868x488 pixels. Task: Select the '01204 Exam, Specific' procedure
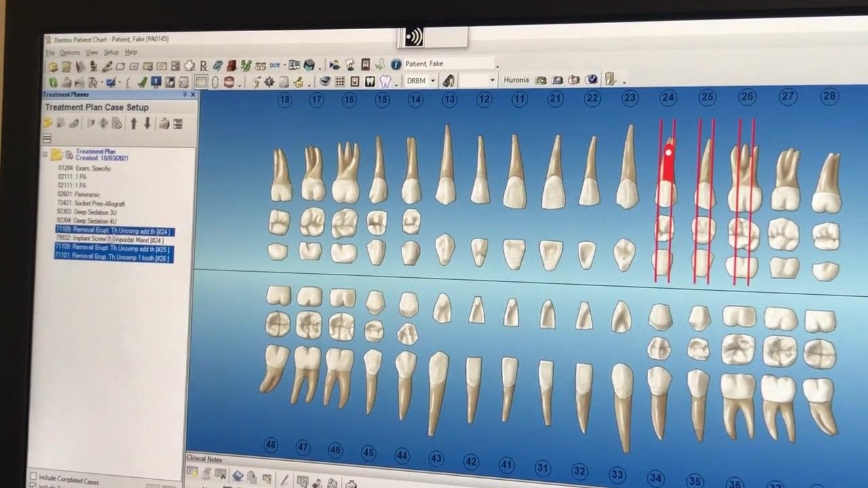point(85,167)
